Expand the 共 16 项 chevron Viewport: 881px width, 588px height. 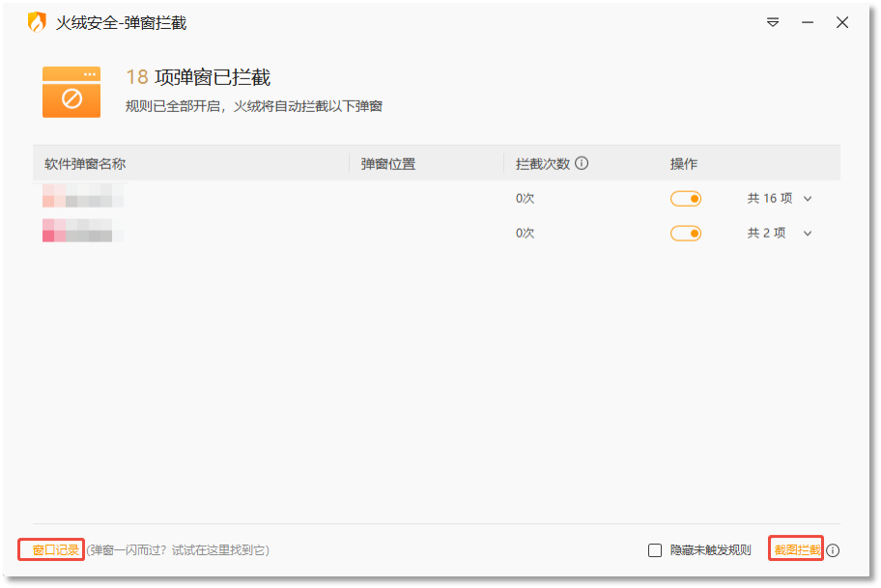(x=808, y=199)
